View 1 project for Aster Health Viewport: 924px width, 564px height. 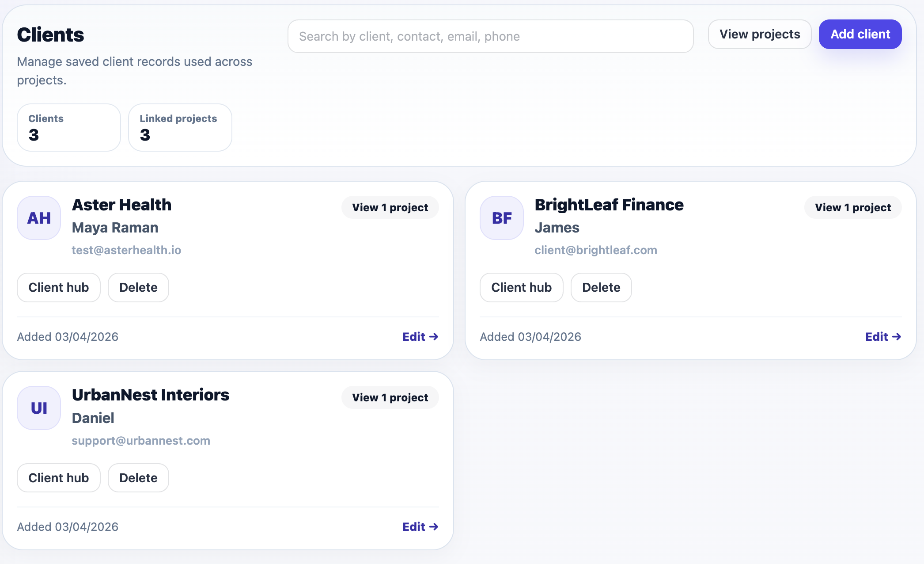[390, 207]
